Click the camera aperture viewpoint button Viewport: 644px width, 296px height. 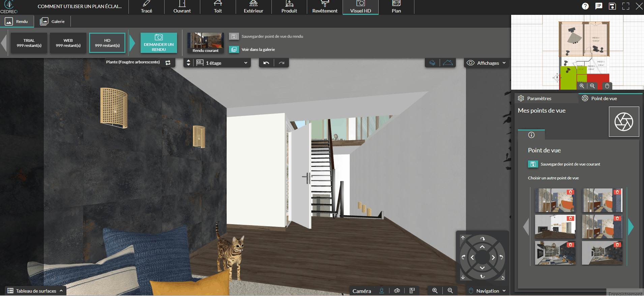tap(624, 122)
